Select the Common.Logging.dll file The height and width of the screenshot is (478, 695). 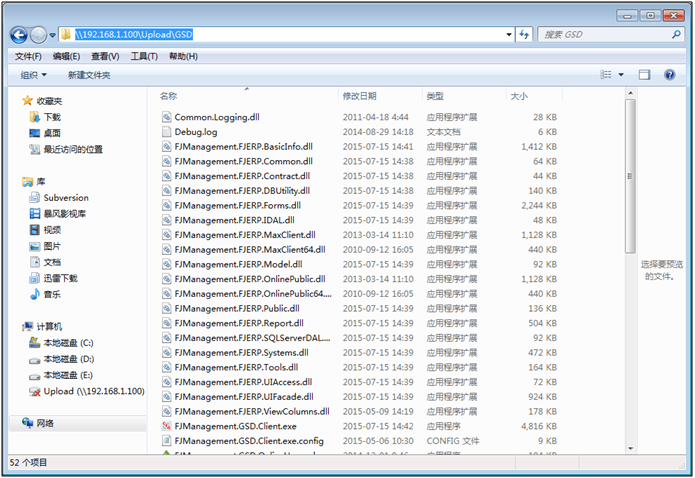point(217,117)
